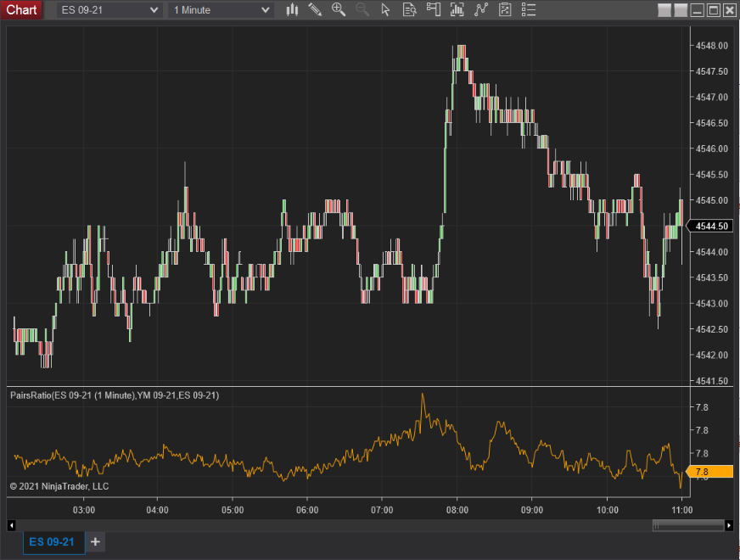Select the drawing tools pencil icon
740x560 pixels.
pyautogui.click(x=315, y=10)
